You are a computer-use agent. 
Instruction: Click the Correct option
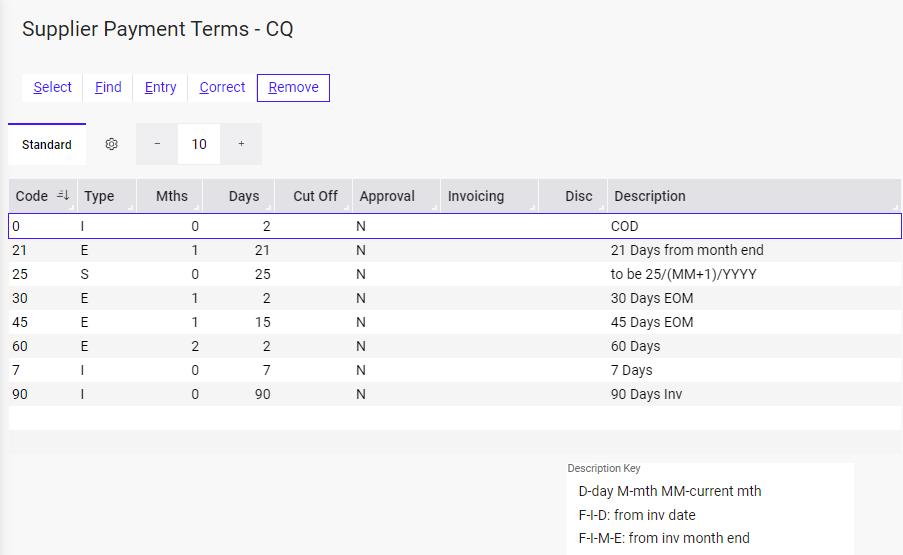[222, 87]
